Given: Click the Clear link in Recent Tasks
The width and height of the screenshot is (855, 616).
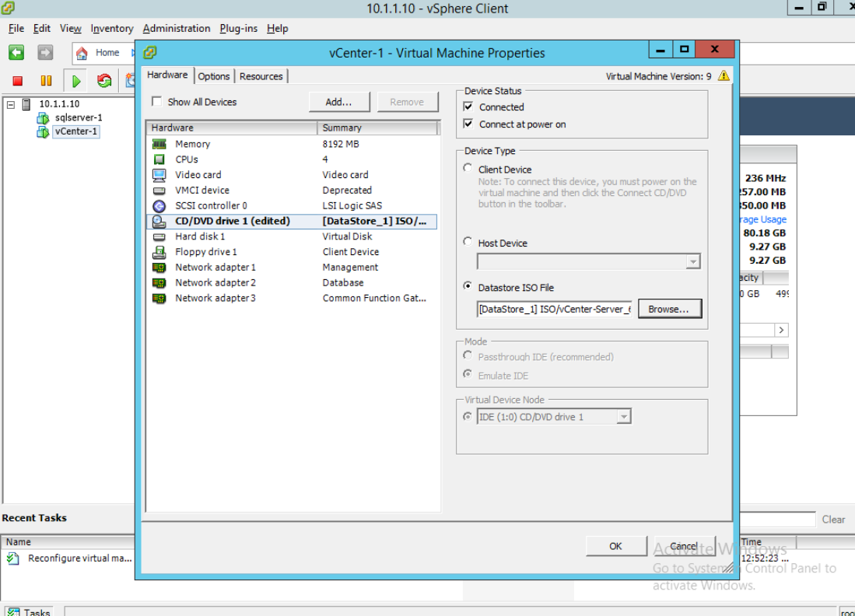Looking at the screenshot, I should tap(833, 520).
